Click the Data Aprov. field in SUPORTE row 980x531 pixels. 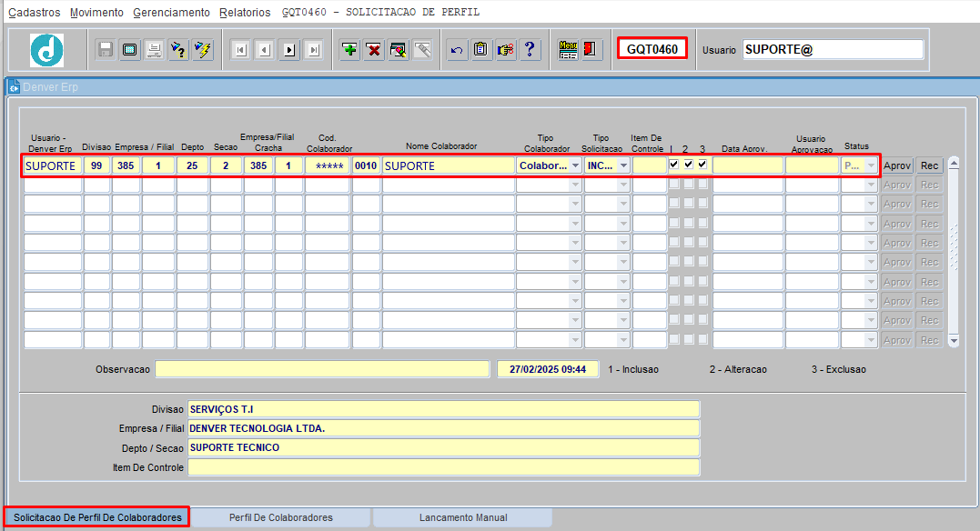click(747, 165)
